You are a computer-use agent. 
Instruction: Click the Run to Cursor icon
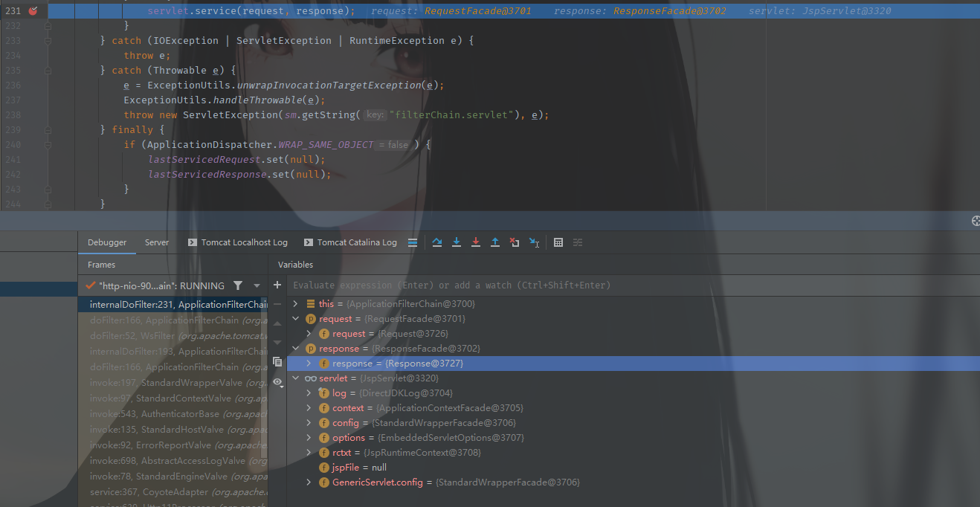click(534, 242)
